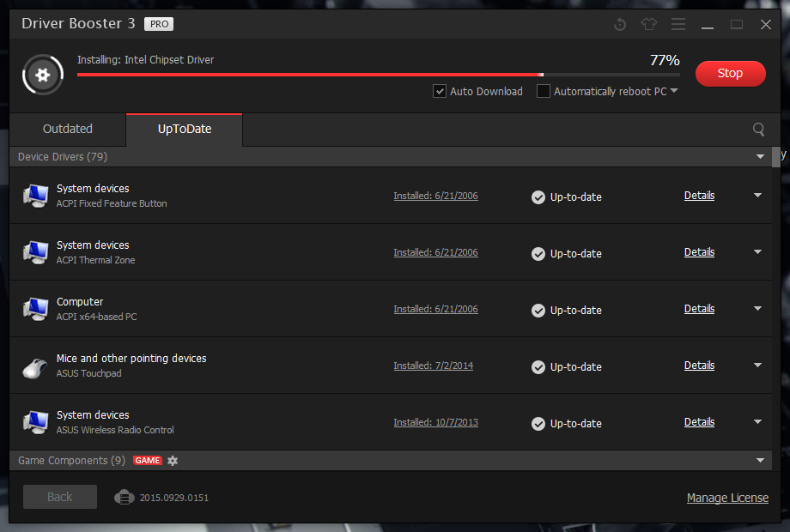The height and width of the screenshot is (532, 790).
Task: Open Details for ACPI x64-based PC
Action: tap(699, 309)
